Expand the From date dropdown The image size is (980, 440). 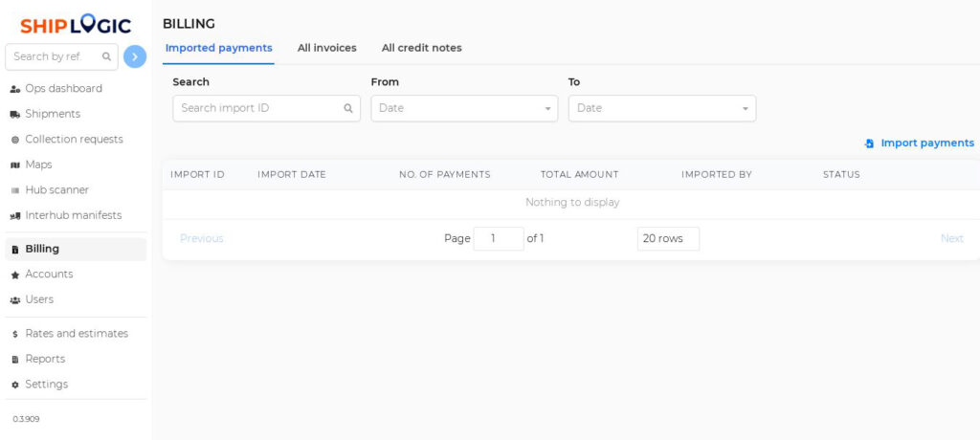[x=464, y=108]
